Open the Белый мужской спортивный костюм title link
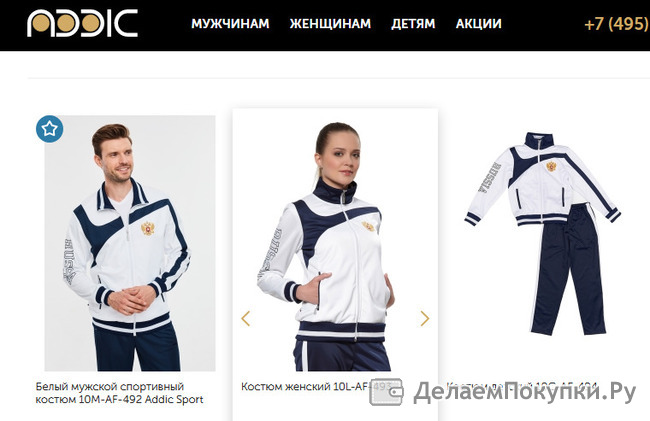 119,393
